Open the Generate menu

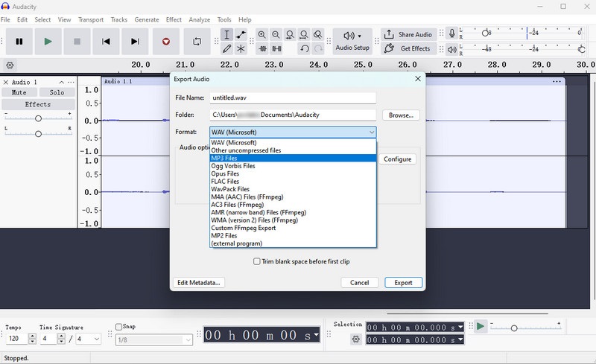[x=147, y=20]
